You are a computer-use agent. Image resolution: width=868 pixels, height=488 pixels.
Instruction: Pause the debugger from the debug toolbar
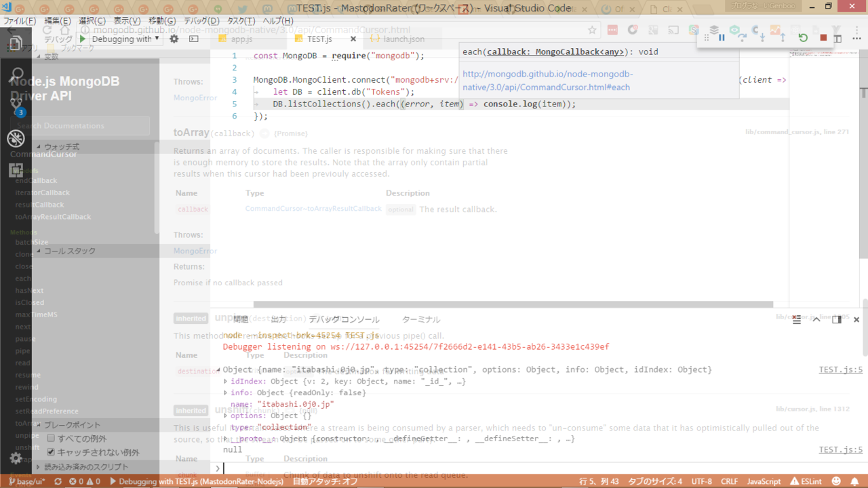coord(722,38)
